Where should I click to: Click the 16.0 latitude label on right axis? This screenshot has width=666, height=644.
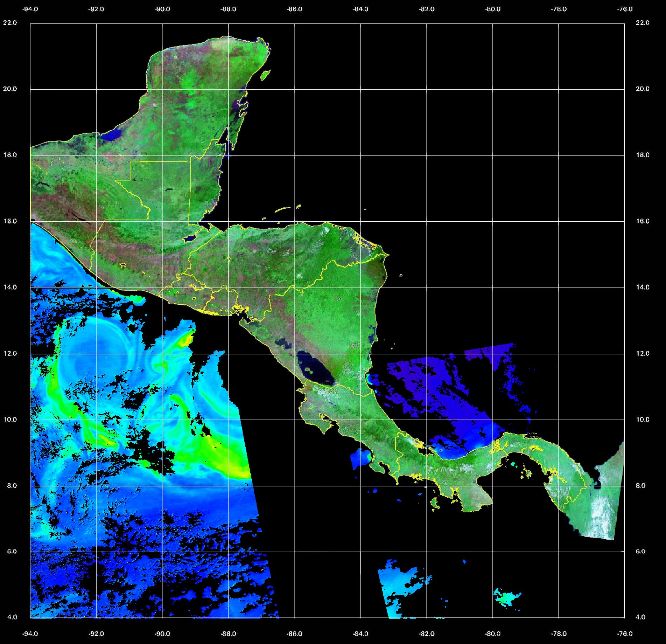point(642,221)
